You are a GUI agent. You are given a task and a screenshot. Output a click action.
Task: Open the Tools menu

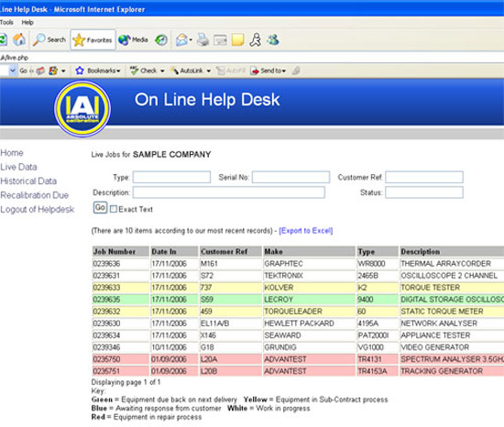6,23
